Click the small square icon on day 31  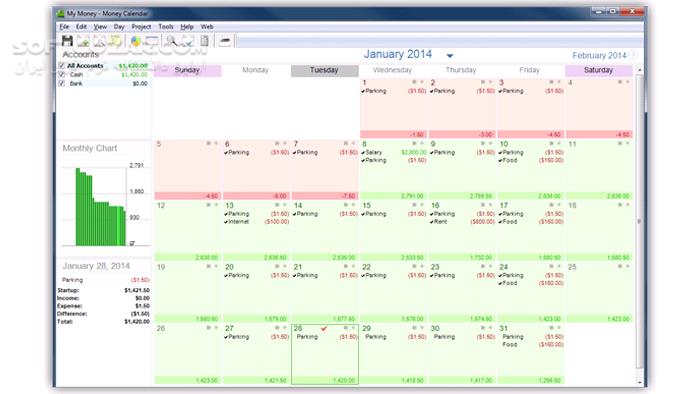551,328
